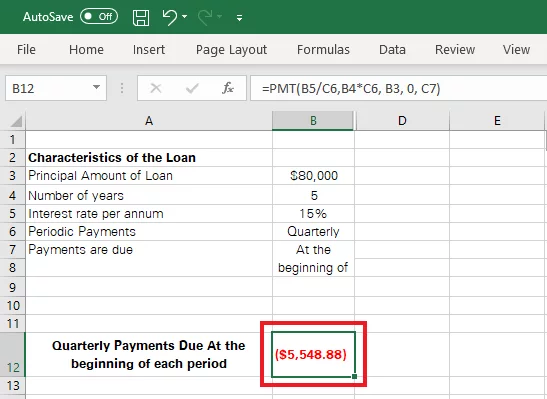The width and height of the screenshot is (547, 399).
Task: Open the View ribbon tab
Action: [516, 50]
